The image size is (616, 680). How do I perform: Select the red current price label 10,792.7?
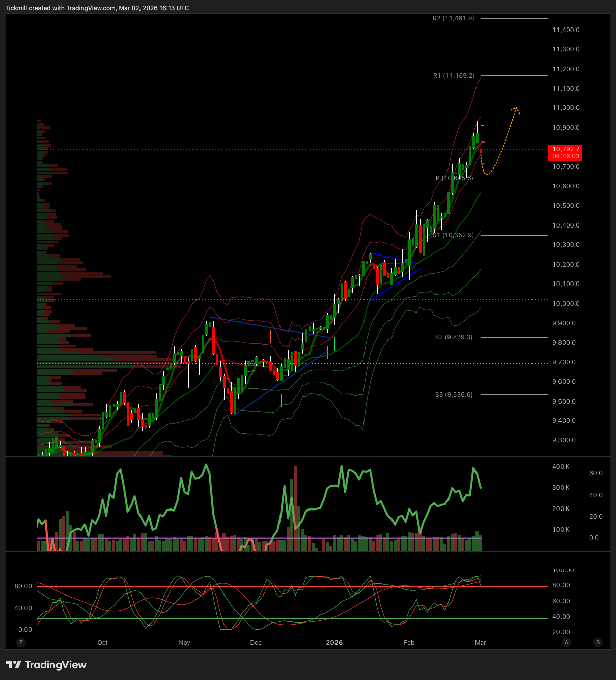pyautogui.click(x=565, y=149)
